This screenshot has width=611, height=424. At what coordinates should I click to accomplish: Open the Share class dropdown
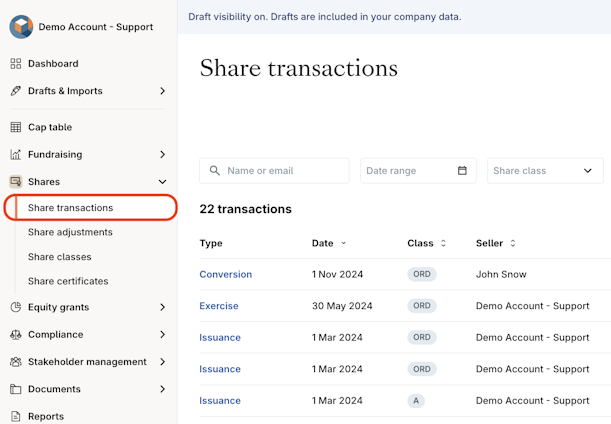point(545,171)
